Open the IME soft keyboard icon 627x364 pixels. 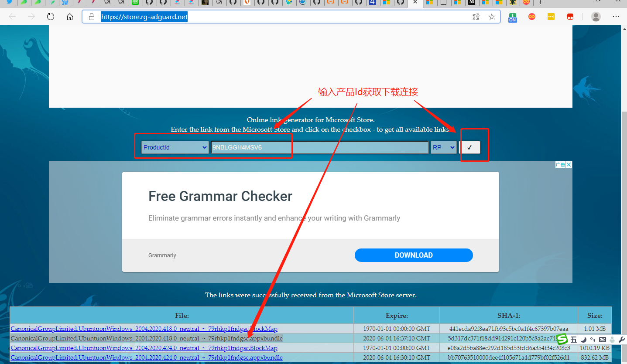603,339
